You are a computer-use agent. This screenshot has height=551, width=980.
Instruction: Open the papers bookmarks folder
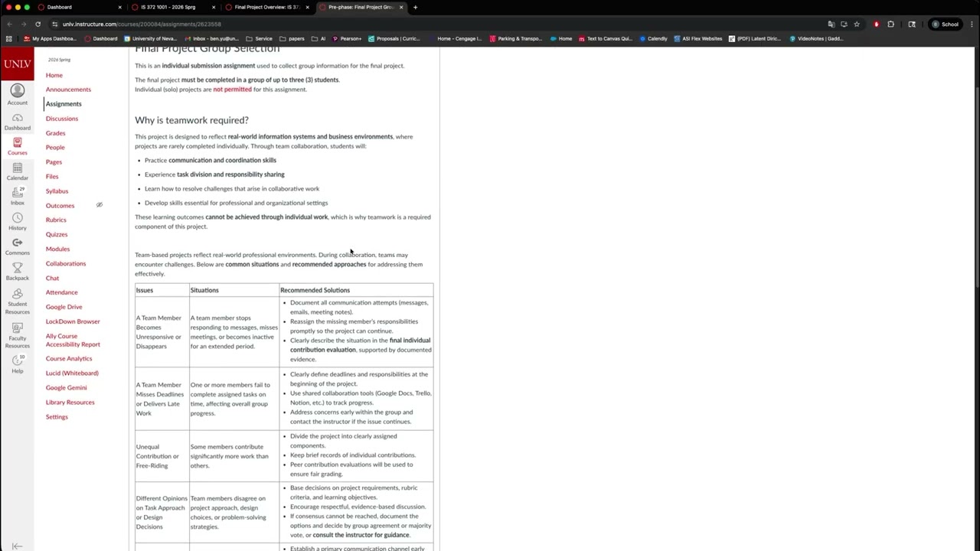(292, 38)
